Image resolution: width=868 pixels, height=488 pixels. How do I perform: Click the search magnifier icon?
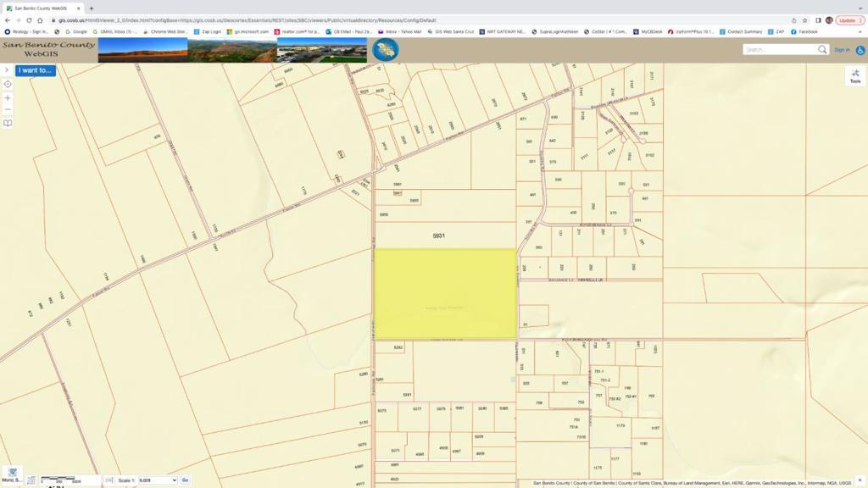click(821, 50)
